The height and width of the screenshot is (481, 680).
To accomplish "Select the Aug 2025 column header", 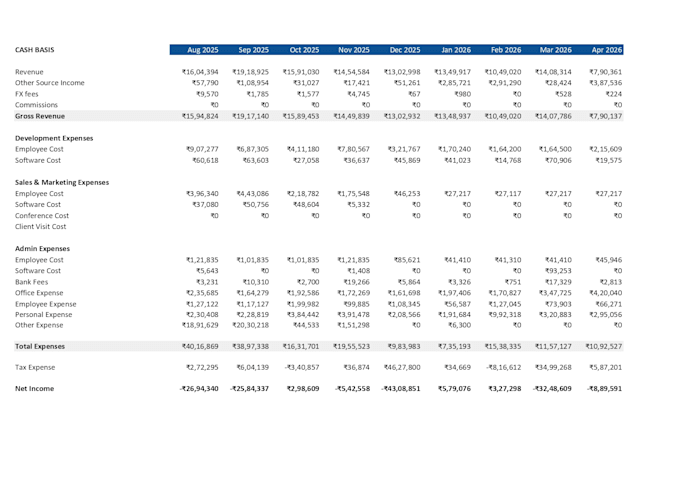I will tap(203, 50).
